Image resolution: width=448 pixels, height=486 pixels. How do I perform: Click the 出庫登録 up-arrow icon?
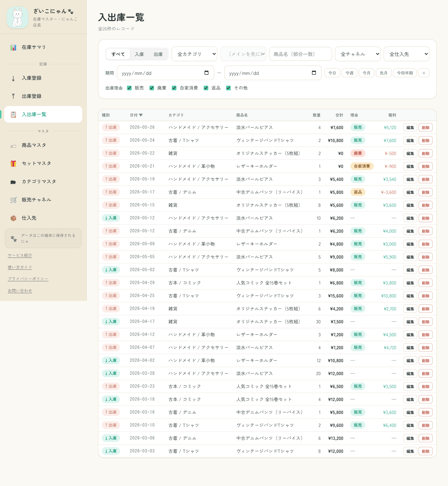(x=13, y=96)
